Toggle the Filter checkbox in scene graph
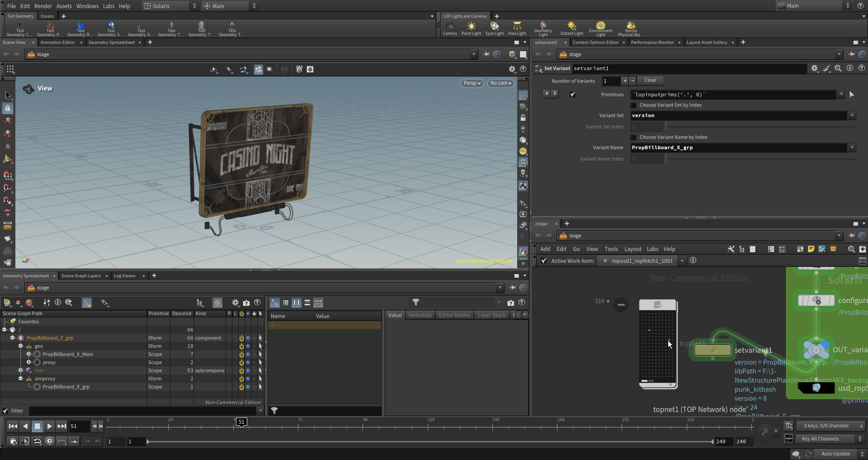The height and width of the screenshot is (460, 868). click(6, 411)
